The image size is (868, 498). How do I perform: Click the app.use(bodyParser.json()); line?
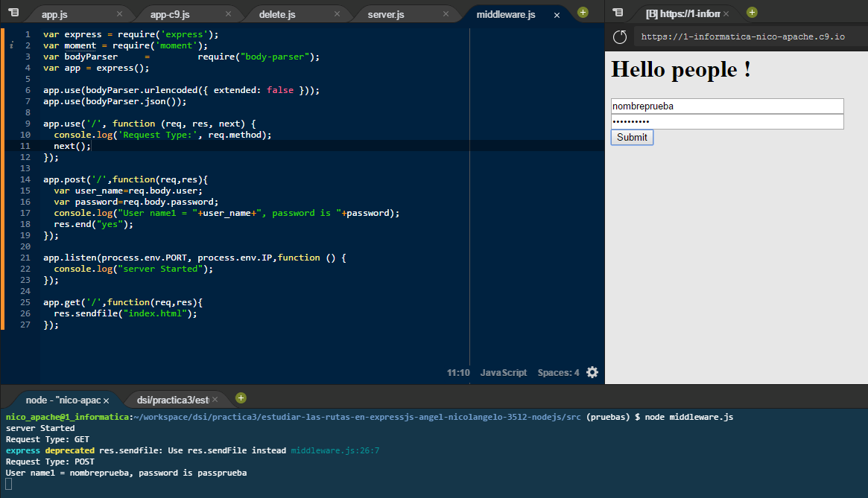click(115, 101)
